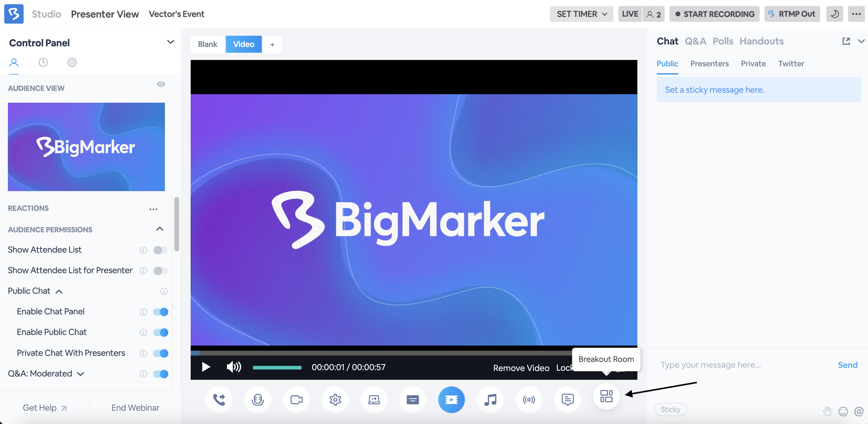Image resolution: width=868 pixels, height=424 pixels.
Task: Switch to Presenters chat tab
Action: click(709, 63)
